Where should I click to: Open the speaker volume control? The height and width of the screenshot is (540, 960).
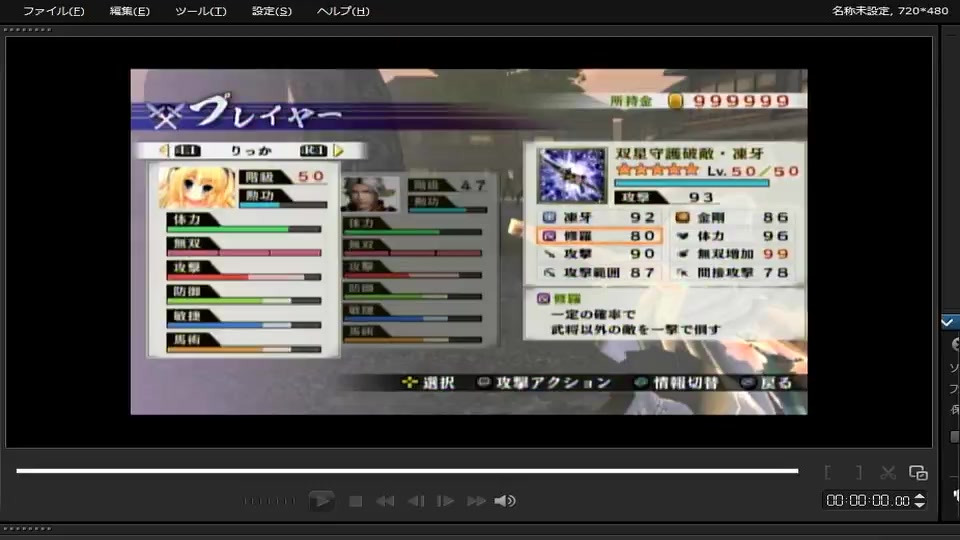point(505,501)
